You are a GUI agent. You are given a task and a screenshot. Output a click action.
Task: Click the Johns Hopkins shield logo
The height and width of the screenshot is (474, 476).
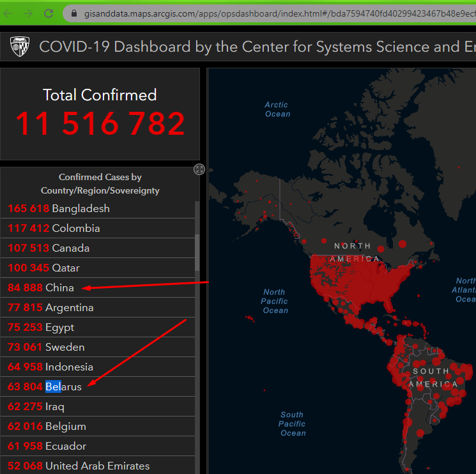click(x=19, y=47)
